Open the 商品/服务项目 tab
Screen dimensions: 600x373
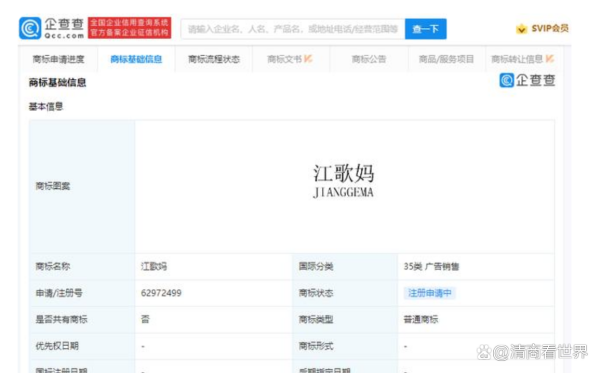click(x=446, y=59)
